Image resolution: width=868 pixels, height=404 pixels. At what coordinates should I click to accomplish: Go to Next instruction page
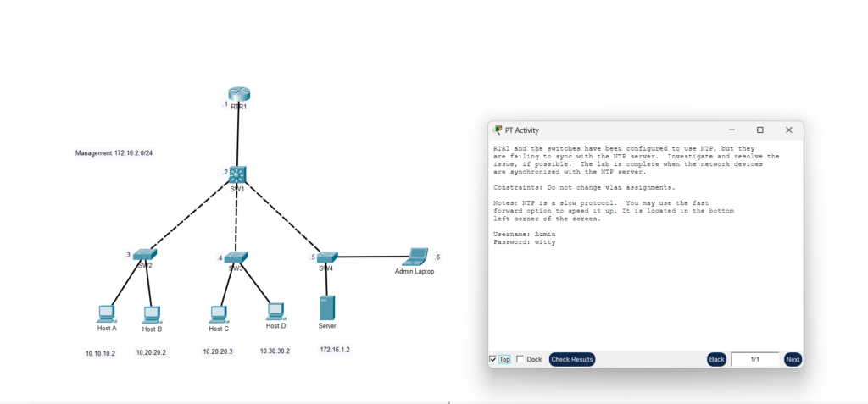click(793, 359)
